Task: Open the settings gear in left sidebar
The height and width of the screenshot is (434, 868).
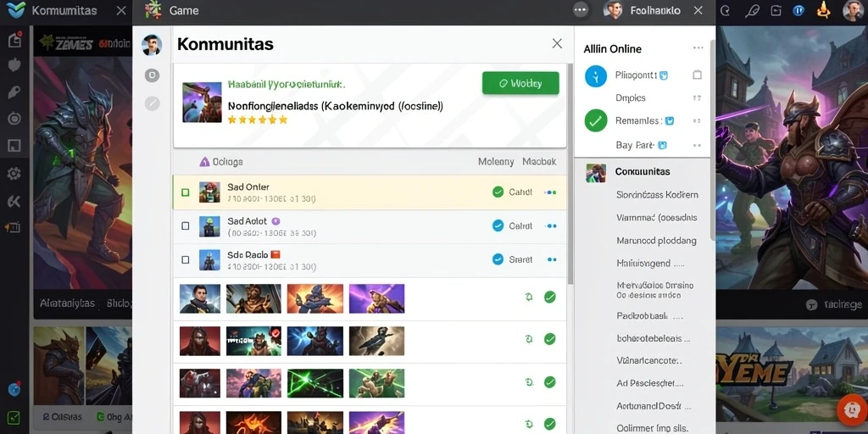Action: (x=14, y=174)
